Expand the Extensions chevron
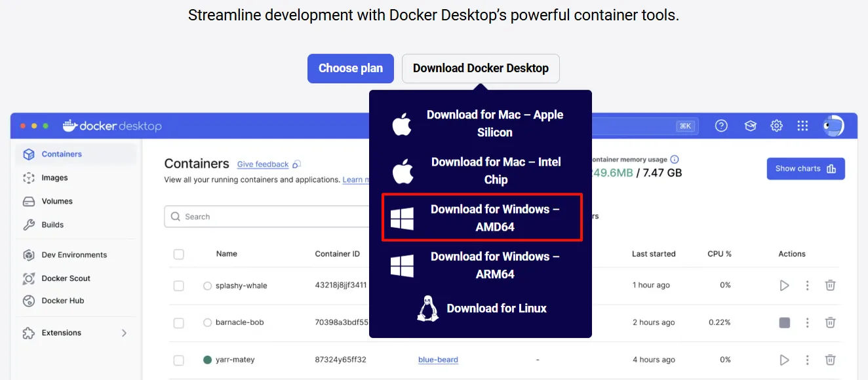 click(x=124, y=333)
